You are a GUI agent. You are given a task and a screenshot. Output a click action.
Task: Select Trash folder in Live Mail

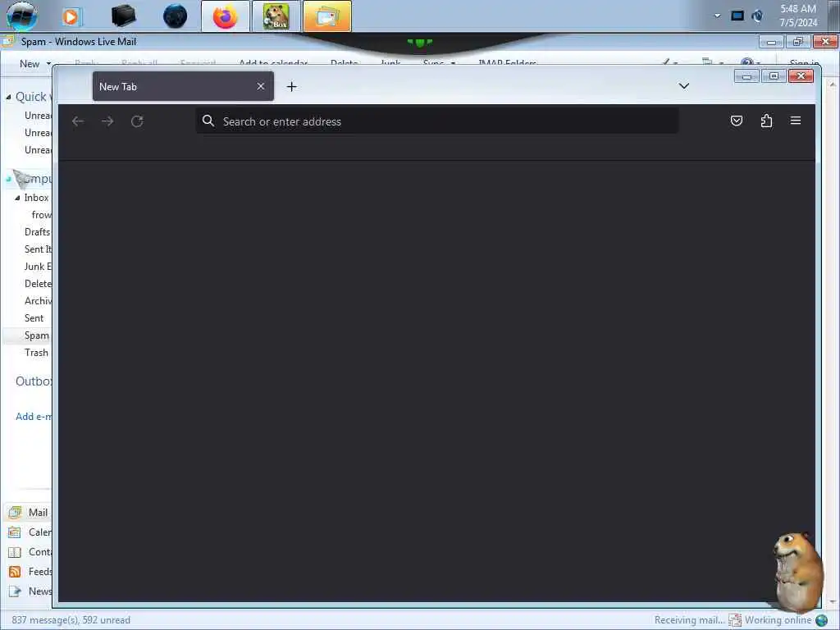click(36, 353)
